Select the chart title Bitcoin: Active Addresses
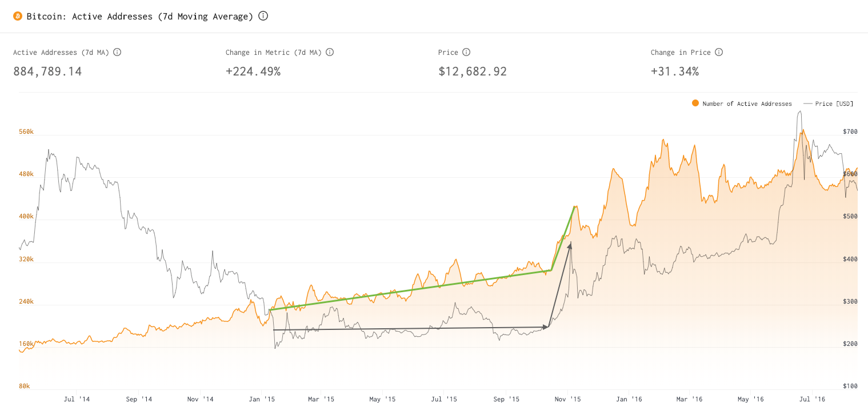The width and height of the screenshot is (868, 410). pyautogui.click(x=140, y=17)
